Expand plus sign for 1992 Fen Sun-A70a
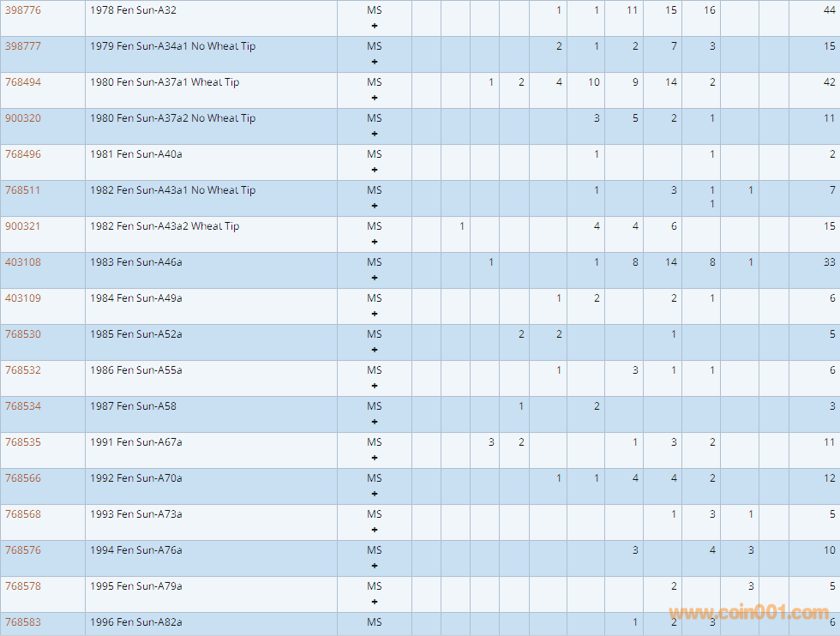The width and height of the screenshot is (840, 636). (375, 494)
